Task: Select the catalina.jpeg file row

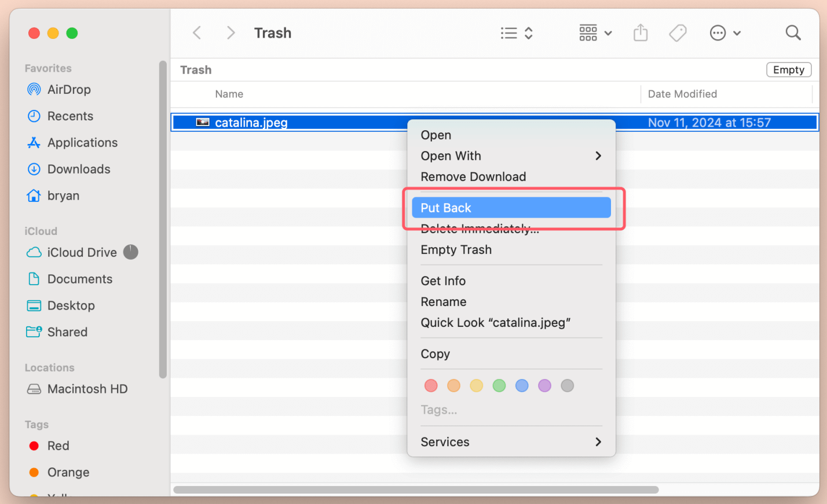Action: pos(495,123)
